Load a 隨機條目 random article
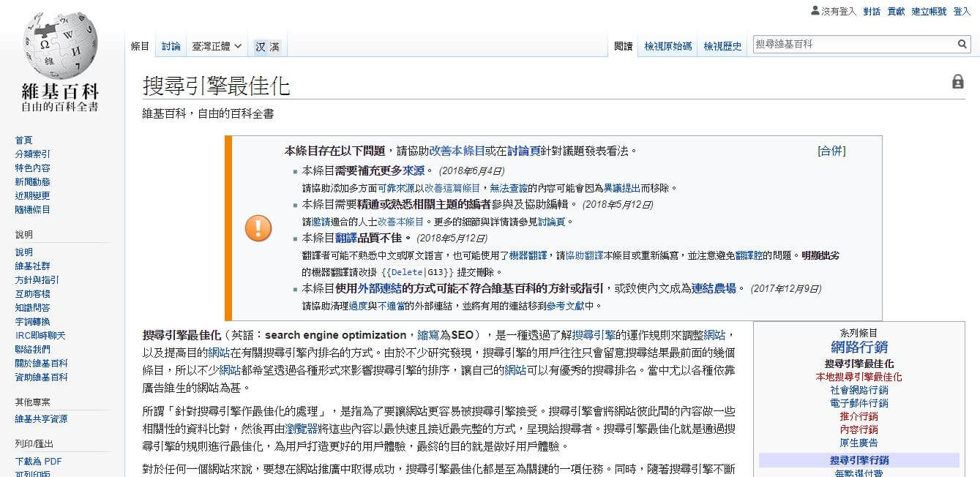The image size is (980, 477). click(32, 209)
